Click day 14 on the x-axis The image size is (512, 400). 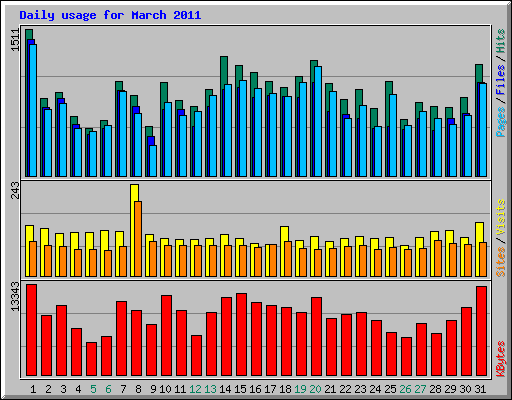(225, 389)
